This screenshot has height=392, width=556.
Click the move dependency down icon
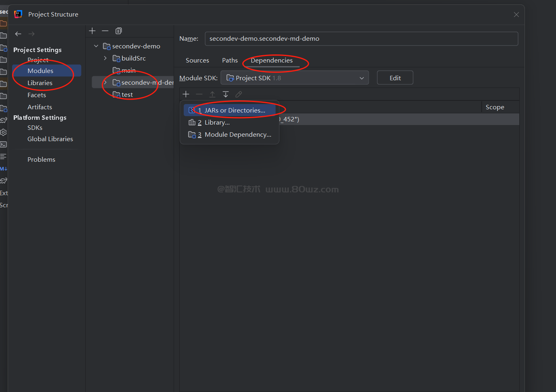tap(226, 94)
